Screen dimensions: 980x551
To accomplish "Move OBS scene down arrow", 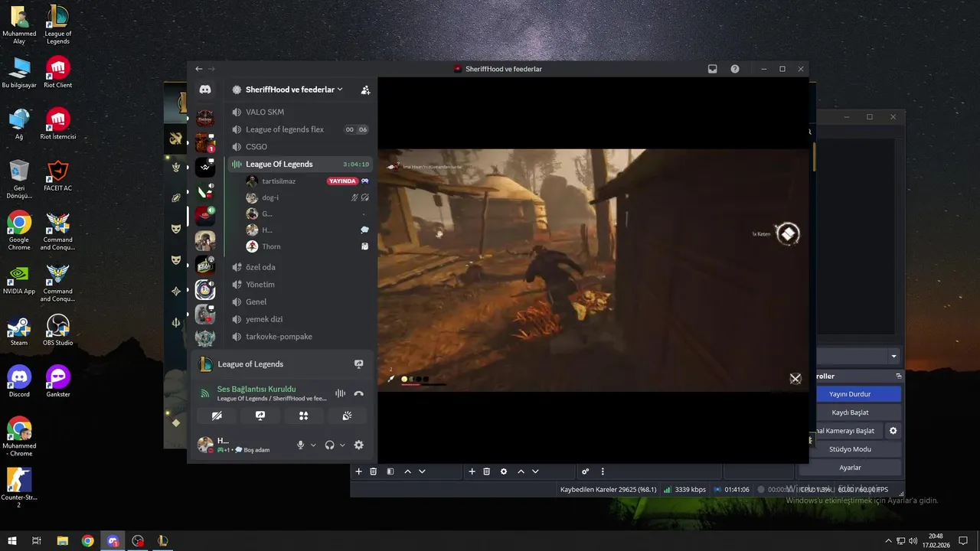I will click(422, 471).
